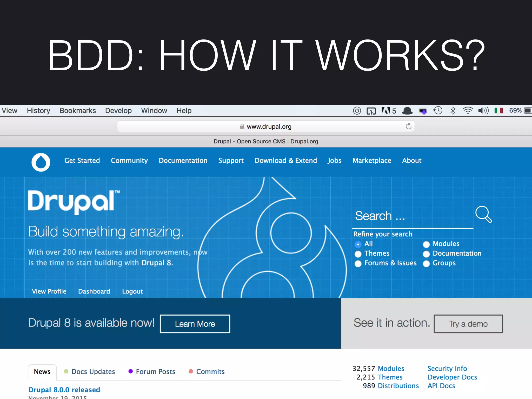Select the Documentation search radio button
The image size is (532, 399).
pos(426,254)
